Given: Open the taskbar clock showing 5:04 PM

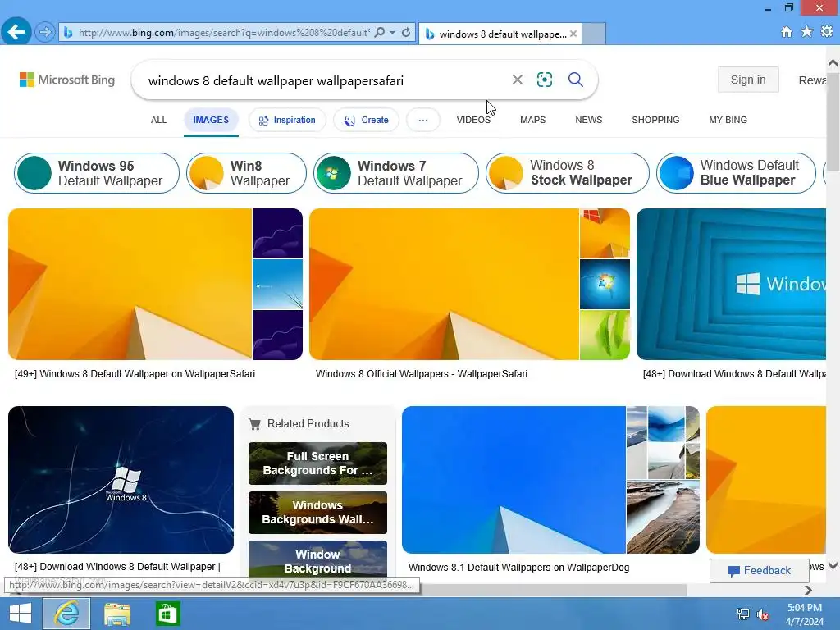Looking at the screenshot, I should (x=805, y=614).
